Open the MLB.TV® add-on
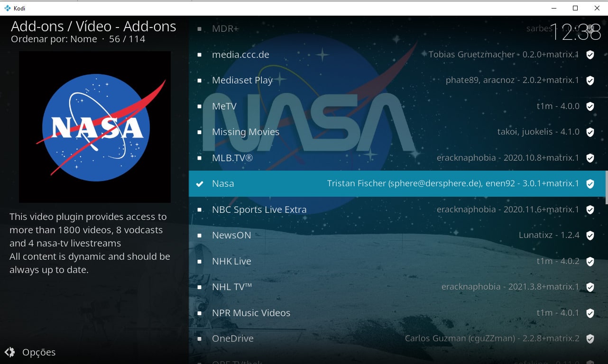The width and height of the screenshot is (608, 364). click(x=397, y=158)
